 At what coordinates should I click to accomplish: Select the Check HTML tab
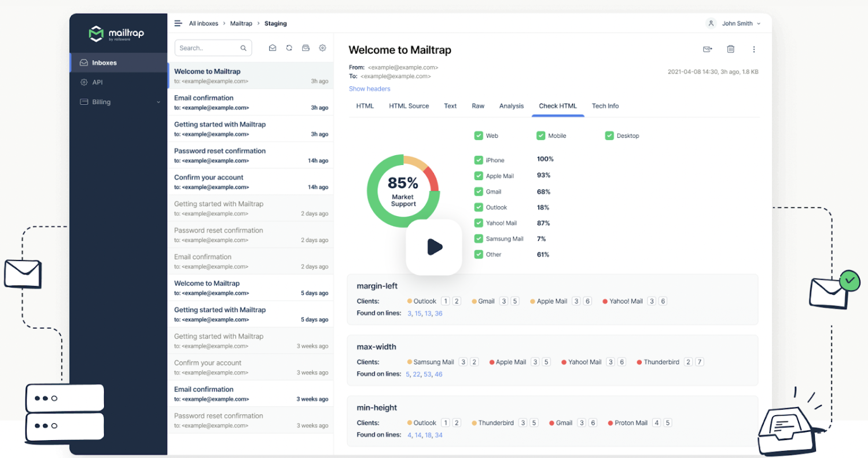click(x=558, y=106)
